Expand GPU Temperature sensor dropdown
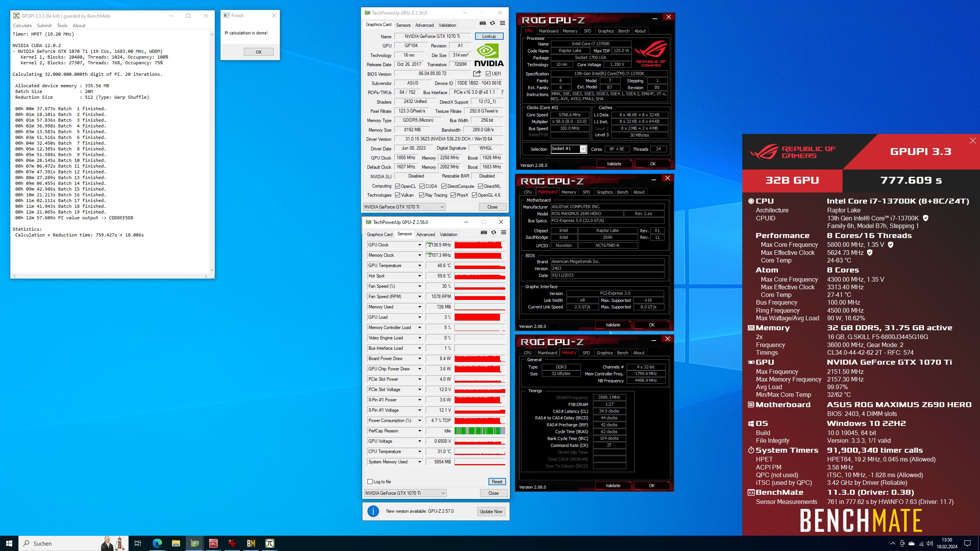Screen dimensions: 980x551 point(420,266)
